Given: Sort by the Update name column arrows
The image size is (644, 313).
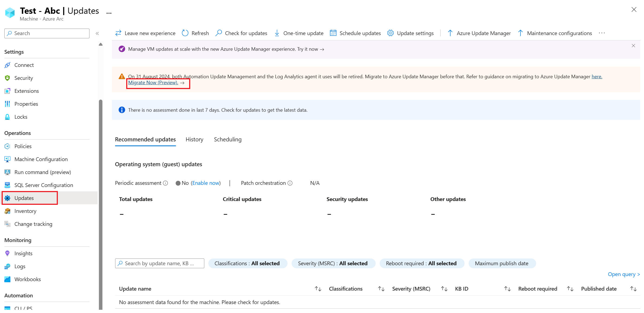Looking at the screenshot, I should tap(318, 289).
